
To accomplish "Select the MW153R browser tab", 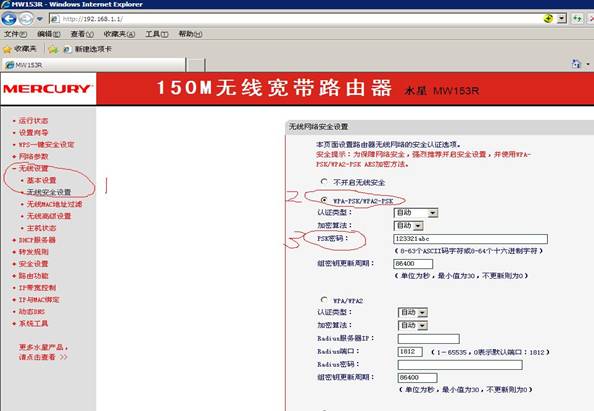I will click(x=94, y=65).
